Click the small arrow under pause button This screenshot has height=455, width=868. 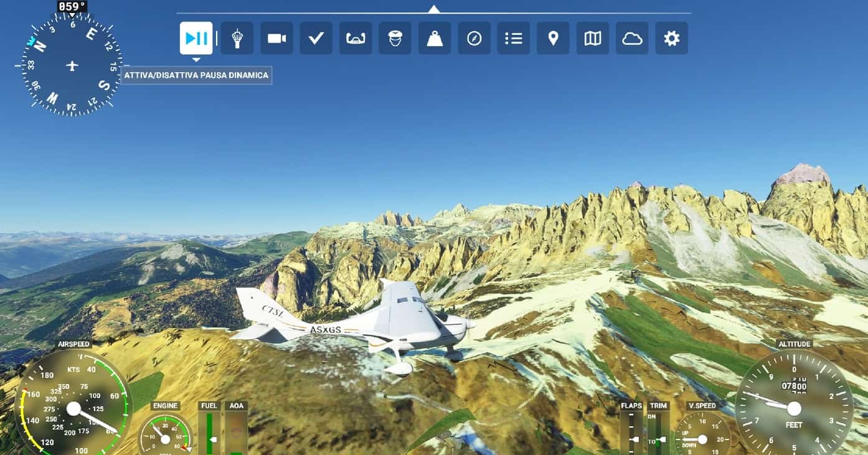click(196, 60)
